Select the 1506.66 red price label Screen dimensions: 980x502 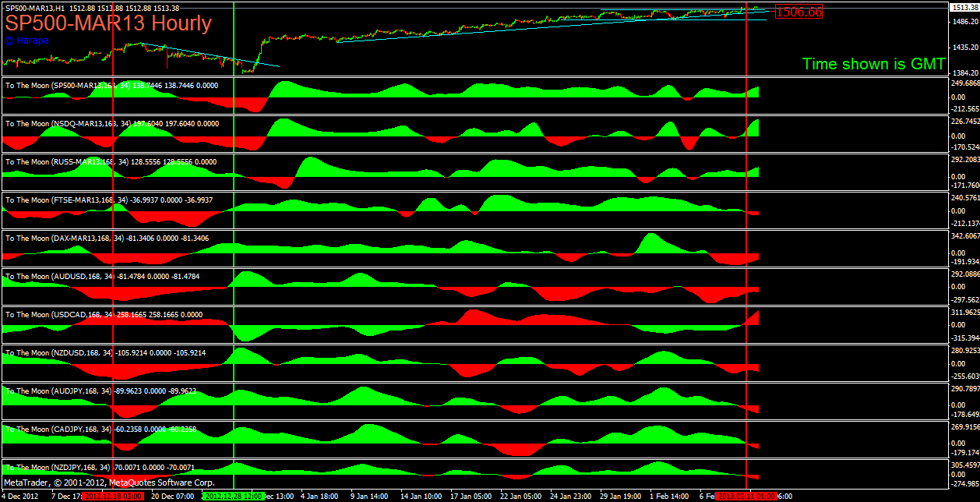point(798,12)
